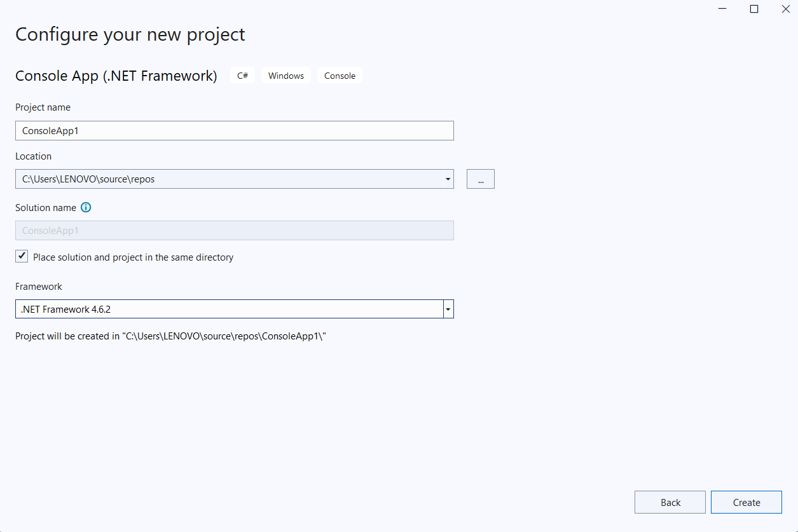798x532 pixels.
Task: Click the Configure your new project heading
Action: [130, 34]
